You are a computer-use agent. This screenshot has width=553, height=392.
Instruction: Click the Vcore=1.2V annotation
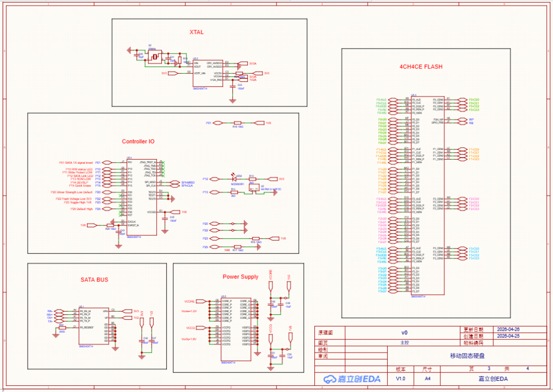point(189,311)
